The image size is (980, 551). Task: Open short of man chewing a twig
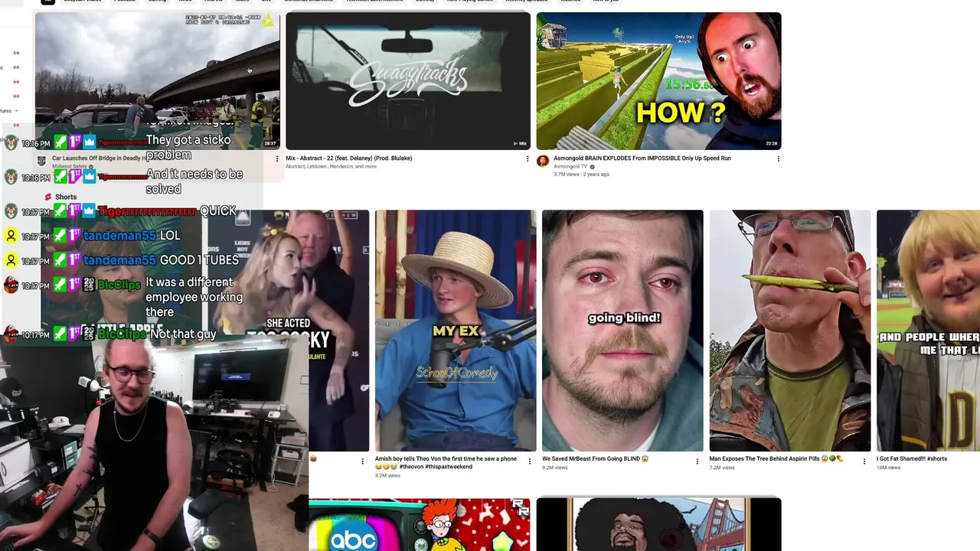[789, 331]
